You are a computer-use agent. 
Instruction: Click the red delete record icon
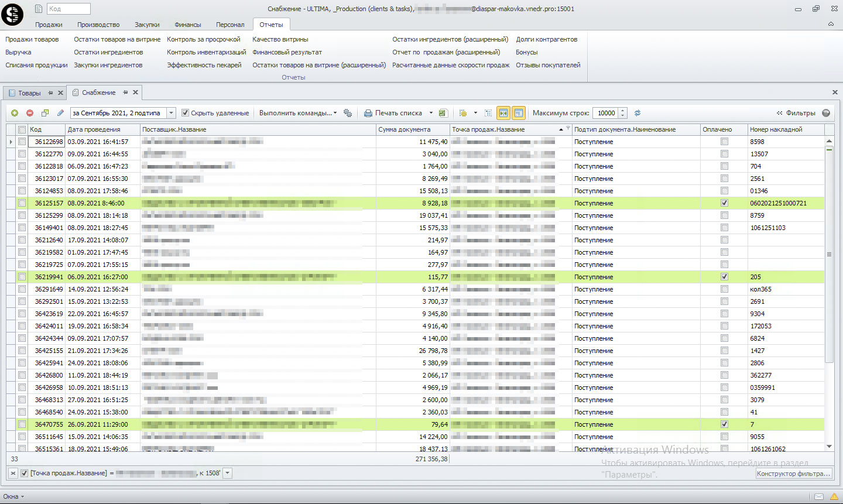[30, 113]
